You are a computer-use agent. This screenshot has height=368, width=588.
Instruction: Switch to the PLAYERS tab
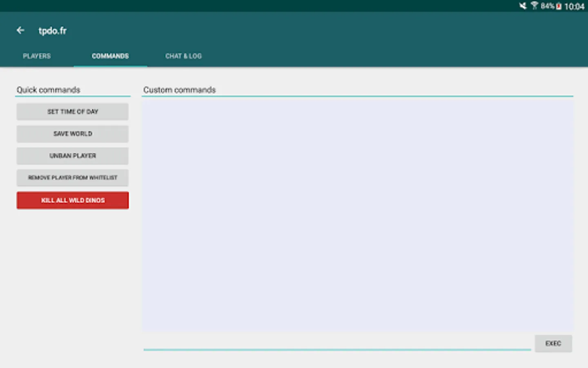36,56
